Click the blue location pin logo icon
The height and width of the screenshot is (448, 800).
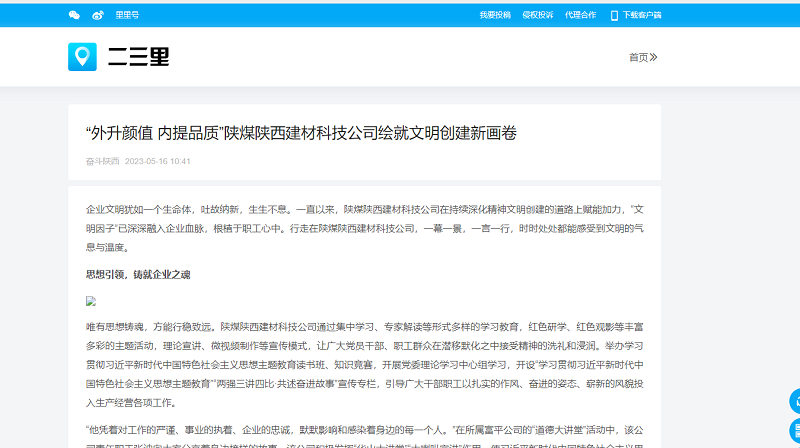(x=82, y=57)
